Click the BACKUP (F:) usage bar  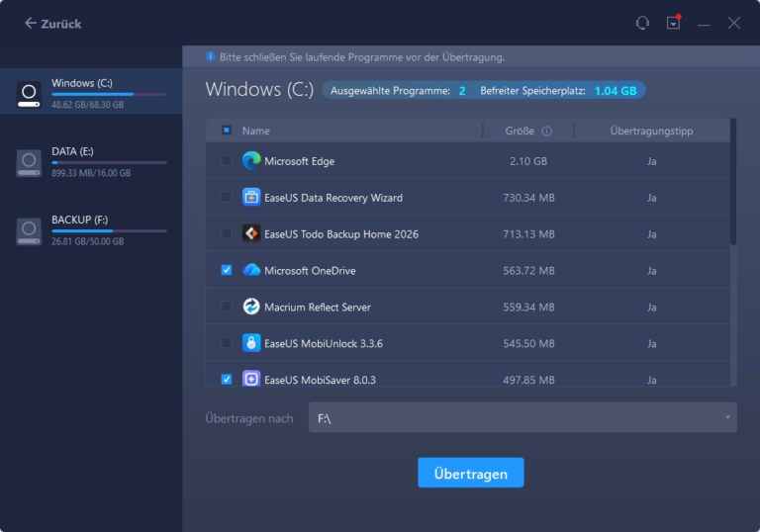tap(109, 231)
